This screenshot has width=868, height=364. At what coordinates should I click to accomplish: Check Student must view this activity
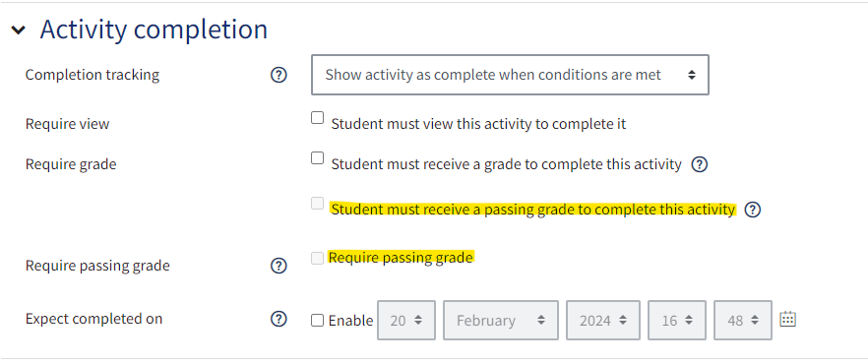(x=317, y=118)
